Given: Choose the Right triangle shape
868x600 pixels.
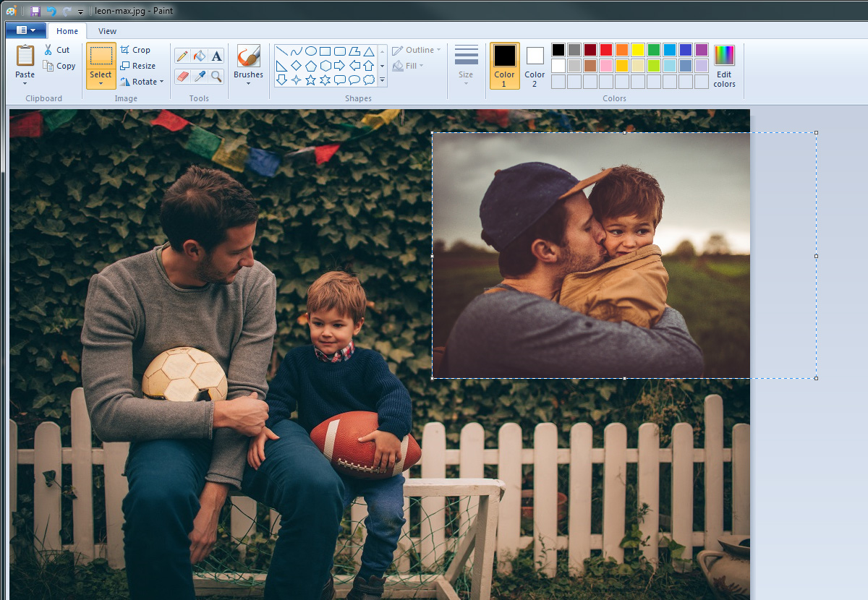Looking at the screenshot, I should coord(282,66).
